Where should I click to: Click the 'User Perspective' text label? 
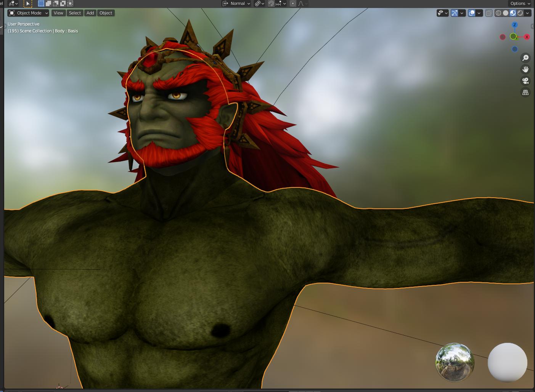(24, 24)
